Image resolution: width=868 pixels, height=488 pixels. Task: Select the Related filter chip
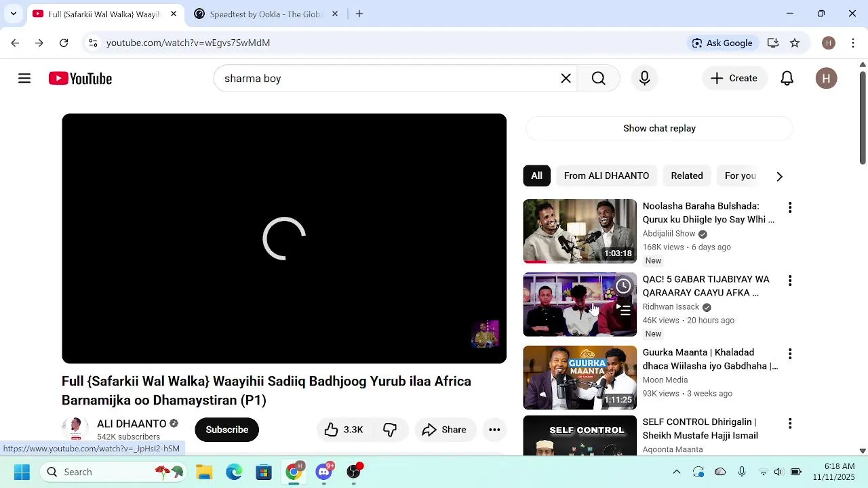click(x=687, y=176)
